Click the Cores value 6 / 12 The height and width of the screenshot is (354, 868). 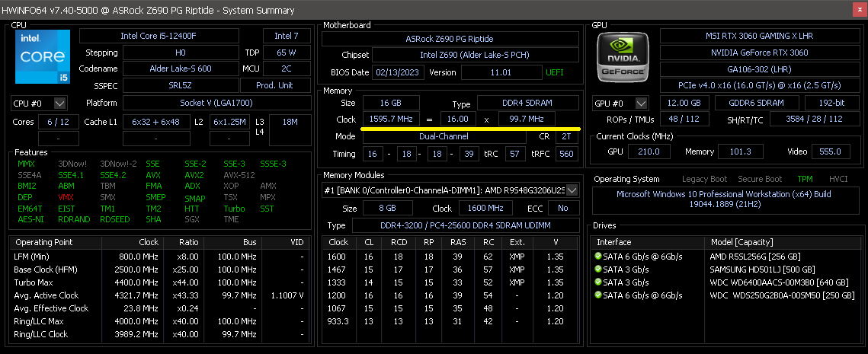pos(58,122)
